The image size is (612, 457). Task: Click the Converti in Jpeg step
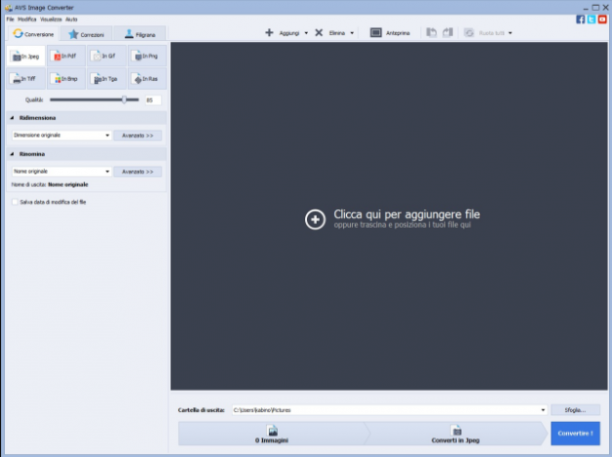click(x=455, y=434)
